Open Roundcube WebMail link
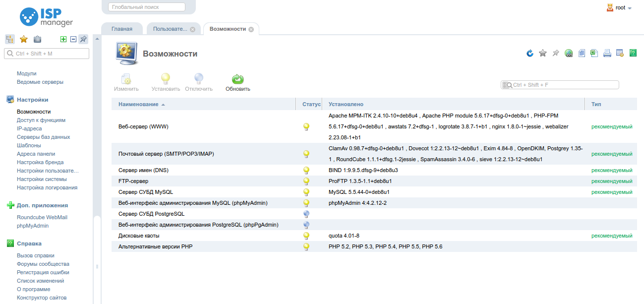 pos(42,217)
